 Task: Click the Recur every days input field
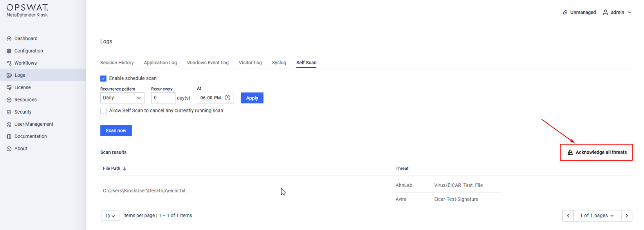163,98
